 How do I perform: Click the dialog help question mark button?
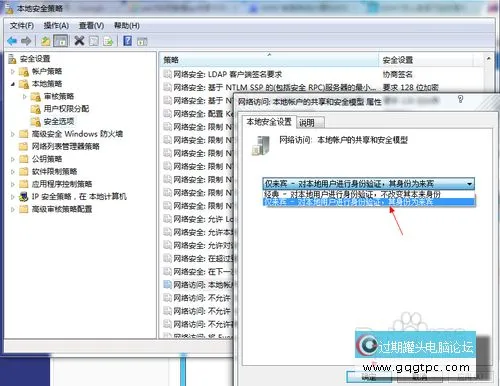pos(460,99)
